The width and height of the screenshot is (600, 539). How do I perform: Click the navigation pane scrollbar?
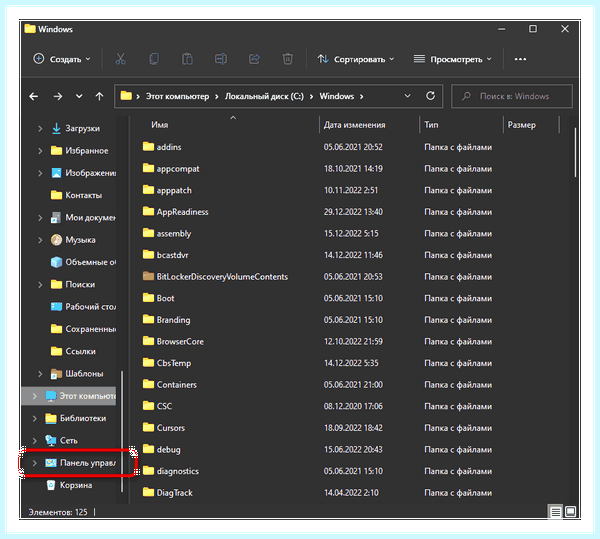pos(122,431)
